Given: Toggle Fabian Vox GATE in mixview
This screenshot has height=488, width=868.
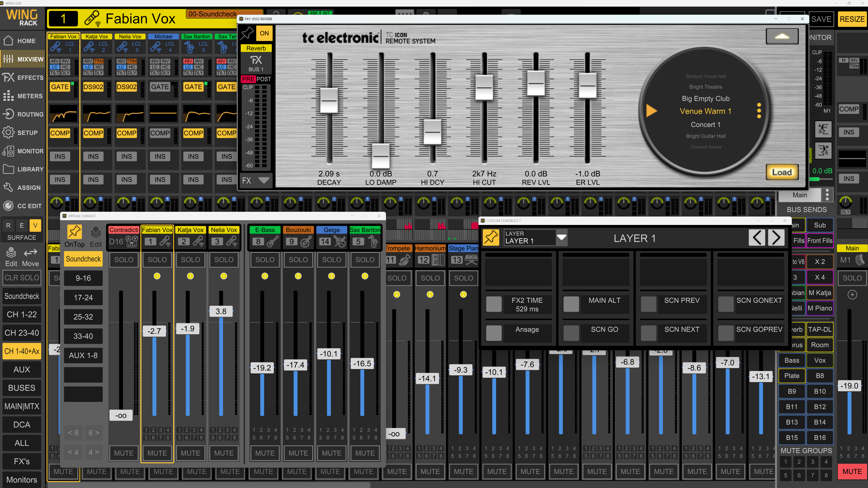Looking at the screenshot, I should [x=60, y=87].
